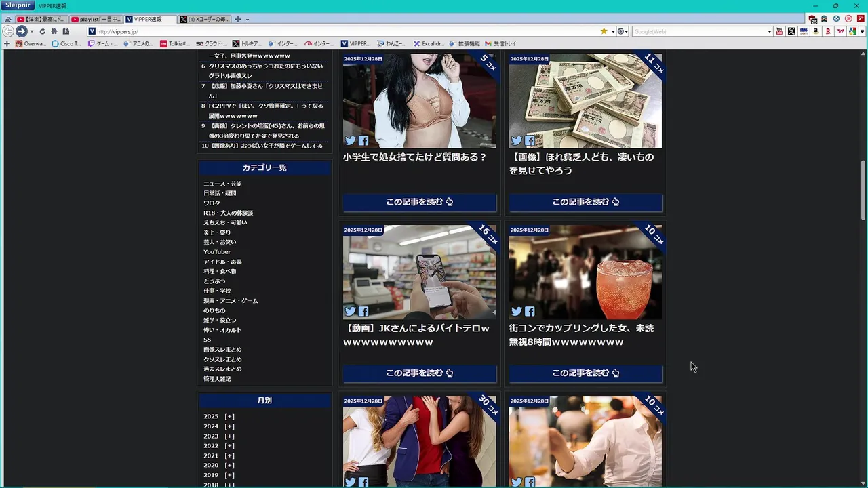
Task: Open the tab list dropdown next to plus
Action: [248, 19]
